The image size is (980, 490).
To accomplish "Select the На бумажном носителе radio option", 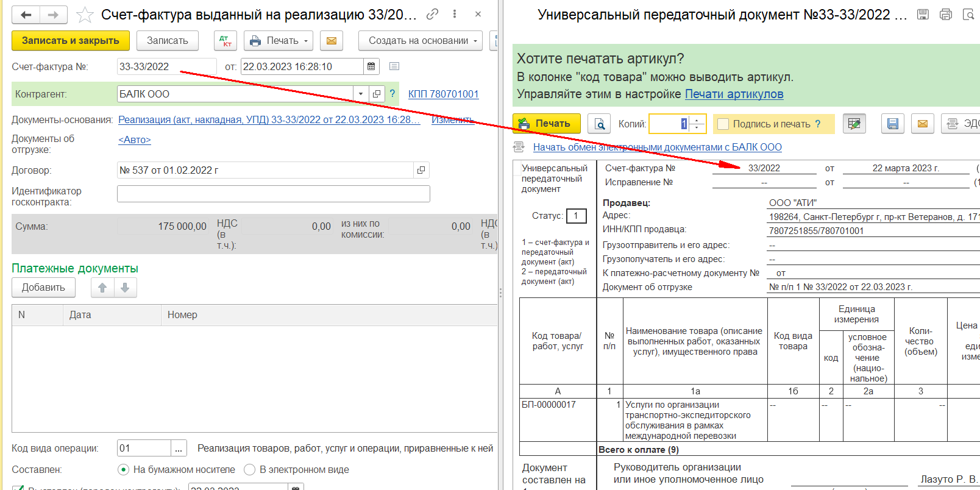I will (x=123, y=469).
